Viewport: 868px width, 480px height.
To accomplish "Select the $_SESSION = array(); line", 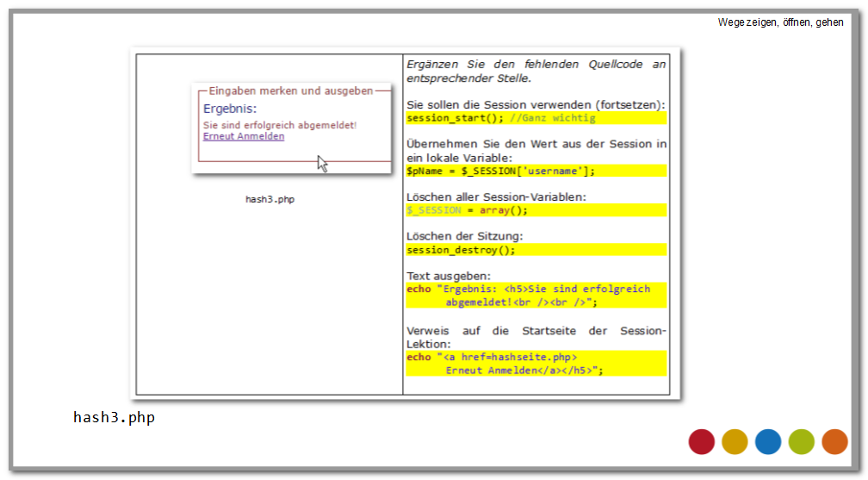I will point(536,210).
